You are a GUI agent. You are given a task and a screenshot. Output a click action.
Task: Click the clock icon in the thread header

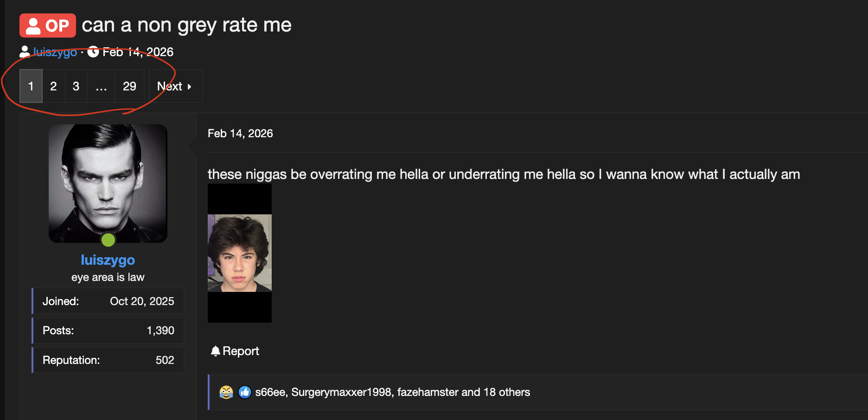[93, 52]
